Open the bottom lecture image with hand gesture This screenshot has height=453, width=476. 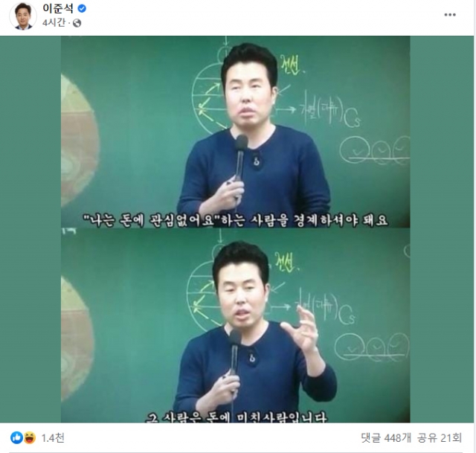235,325
